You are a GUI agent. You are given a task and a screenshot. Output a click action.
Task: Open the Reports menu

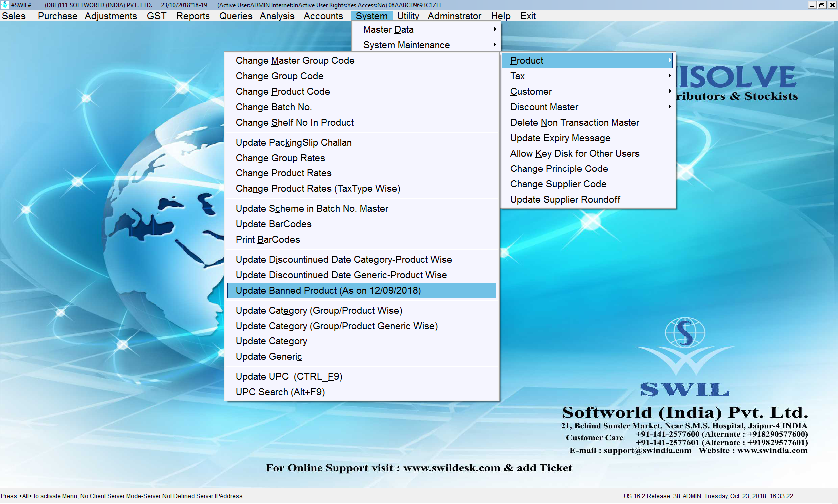193,16
